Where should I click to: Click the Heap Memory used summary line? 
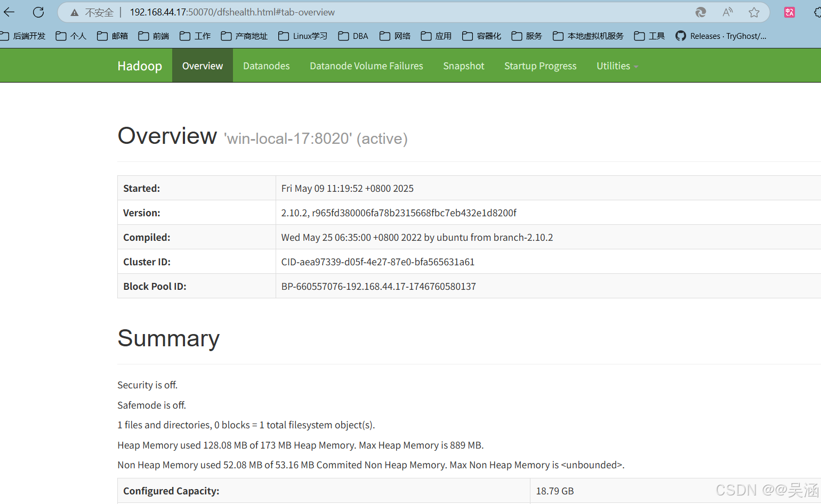point(301,445)
